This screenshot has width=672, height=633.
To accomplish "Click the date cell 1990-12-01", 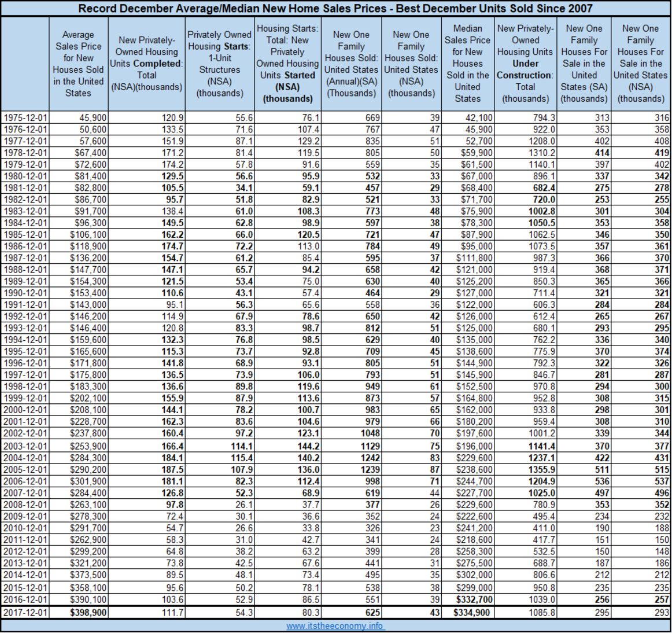I will point(25,293).
